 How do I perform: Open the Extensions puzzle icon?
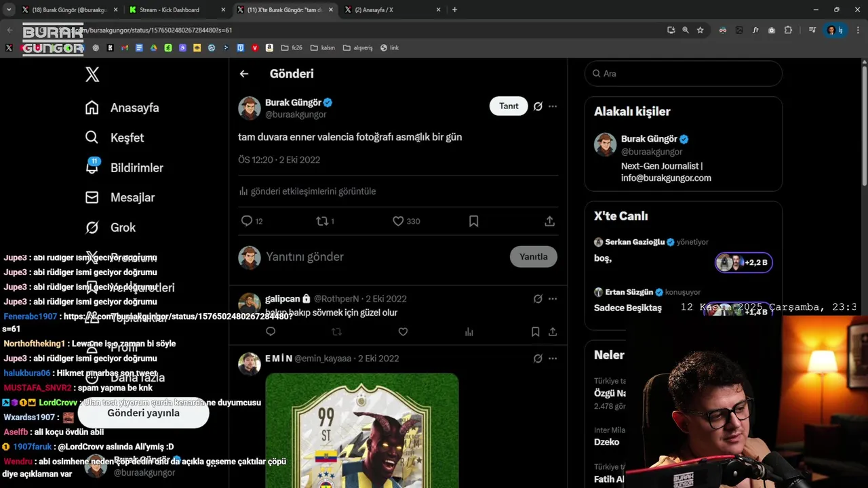tap(788, 30)
